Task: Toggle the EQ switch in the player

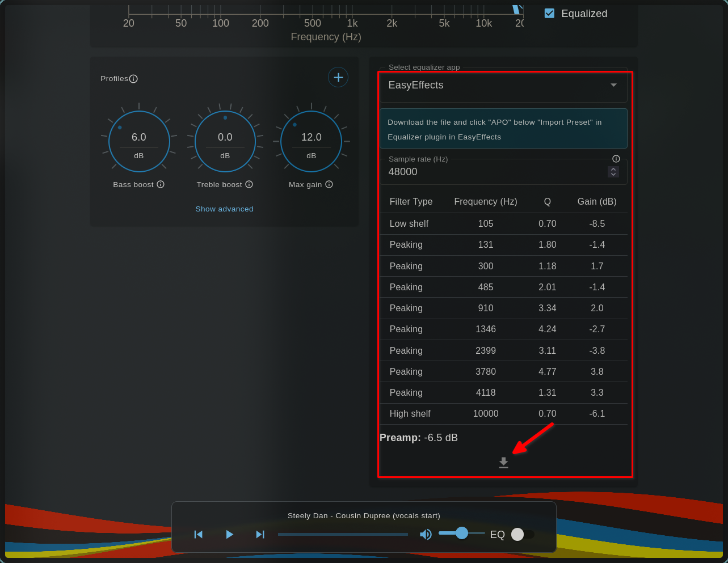Action: 522,534
